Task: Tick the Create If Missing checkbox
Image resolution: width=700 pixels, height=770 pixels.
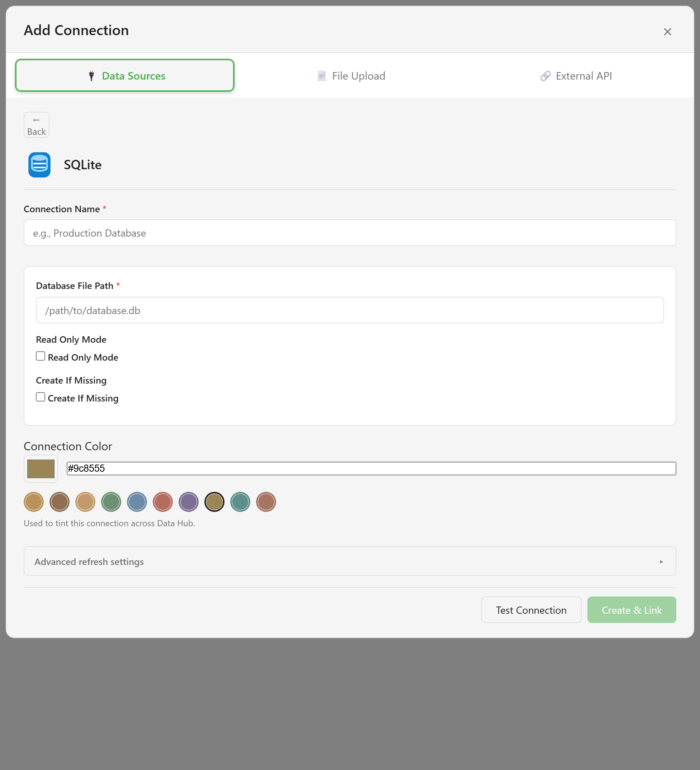Action: (x=41, y=397)
